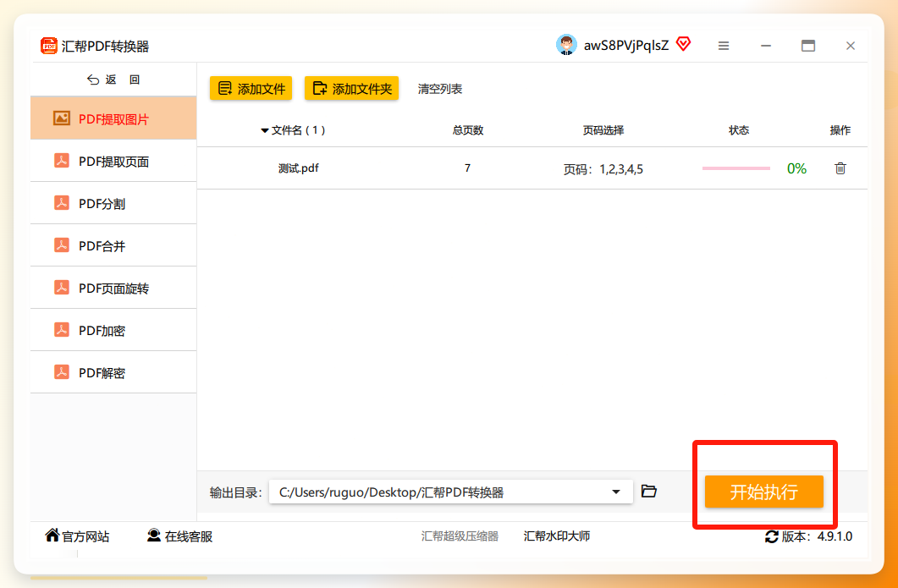Click the PDF提取页面 sidebar icon
This screenshot has width=898, height=588.
click(62, 161)
